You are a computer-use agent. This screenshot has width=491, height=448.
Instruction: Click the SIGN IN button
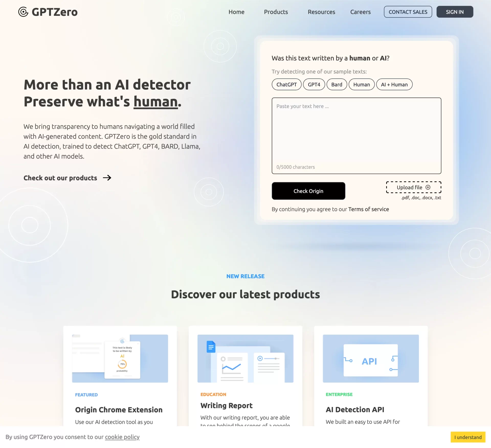pos(454,12)
